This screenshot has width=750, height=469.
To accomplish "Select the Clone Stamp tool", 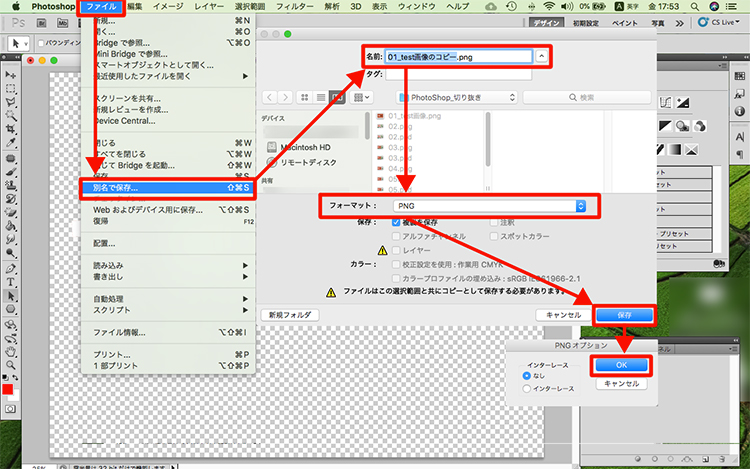I will pyautogui.click(x=11, y=185).
